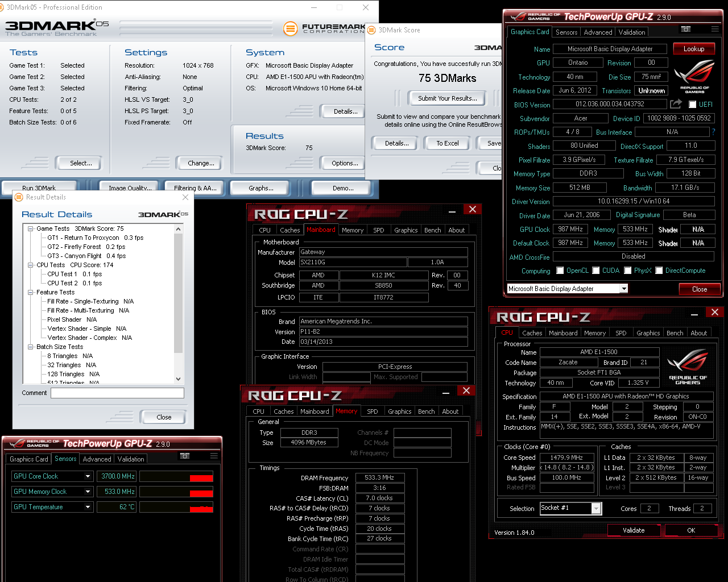Screen dimensions: 728x582
Task: Click the Bus Interface question mark icon
Action: pyautogui.click(x=713, y=132)
